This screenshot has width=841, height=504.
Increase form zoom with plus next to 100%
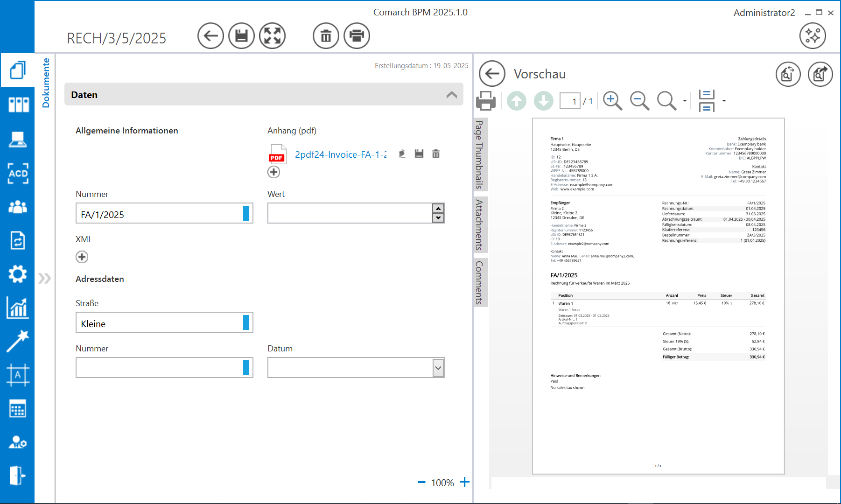point(464,482)
